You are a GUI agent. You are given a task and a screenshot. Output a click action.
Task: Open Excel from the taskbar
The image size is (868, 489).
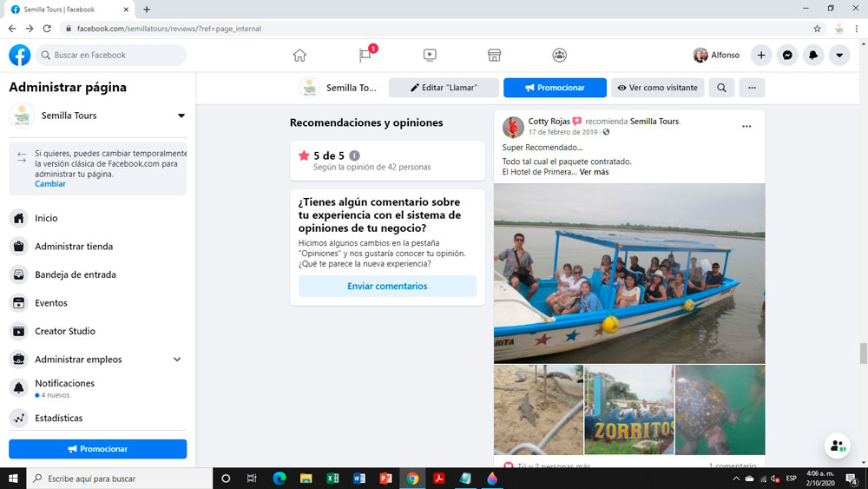pos(332,479)
